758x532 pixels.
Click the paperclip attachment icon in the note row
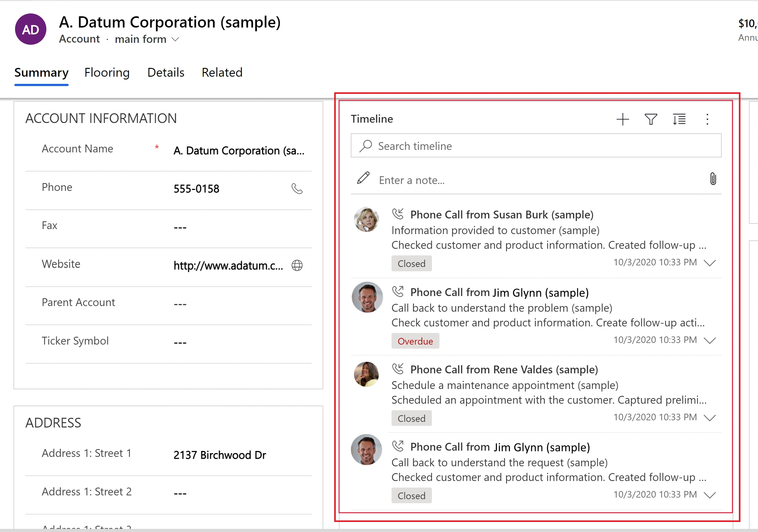pos(713,179)
